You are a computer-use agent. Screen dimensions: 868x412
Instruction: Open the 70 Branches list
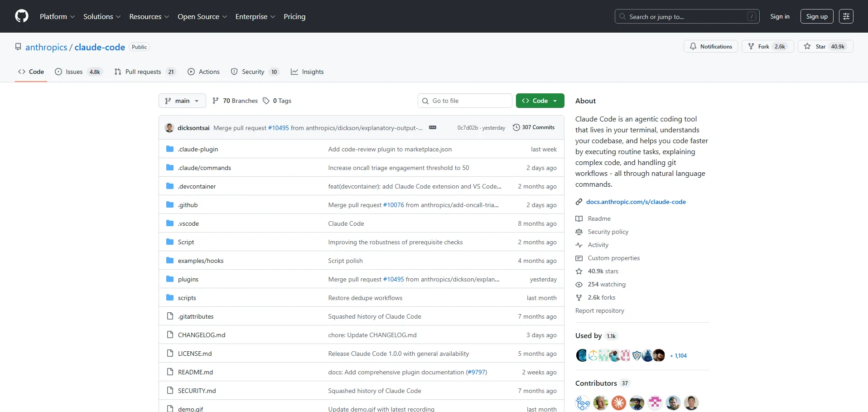tap(235, 101)
